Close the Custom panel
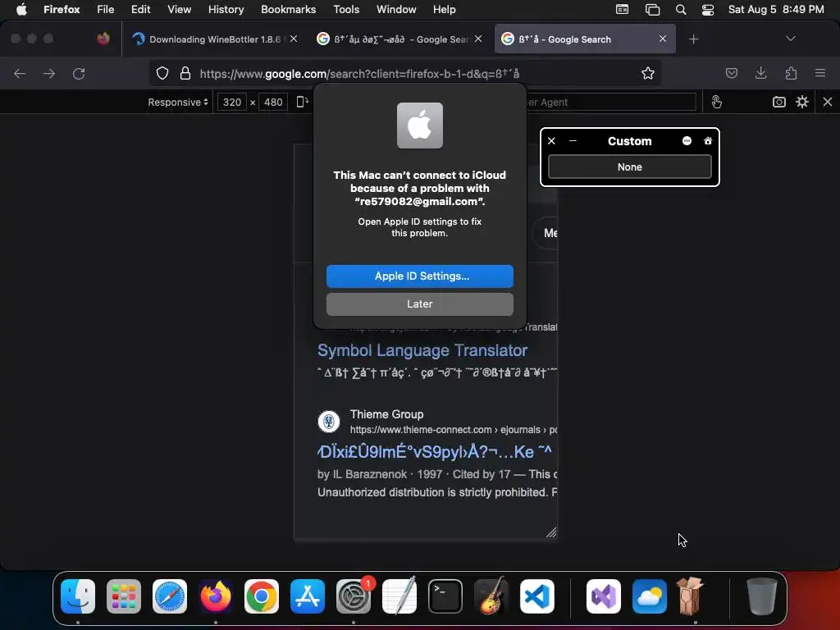This screenshot has width=840, height=630. 551,141
